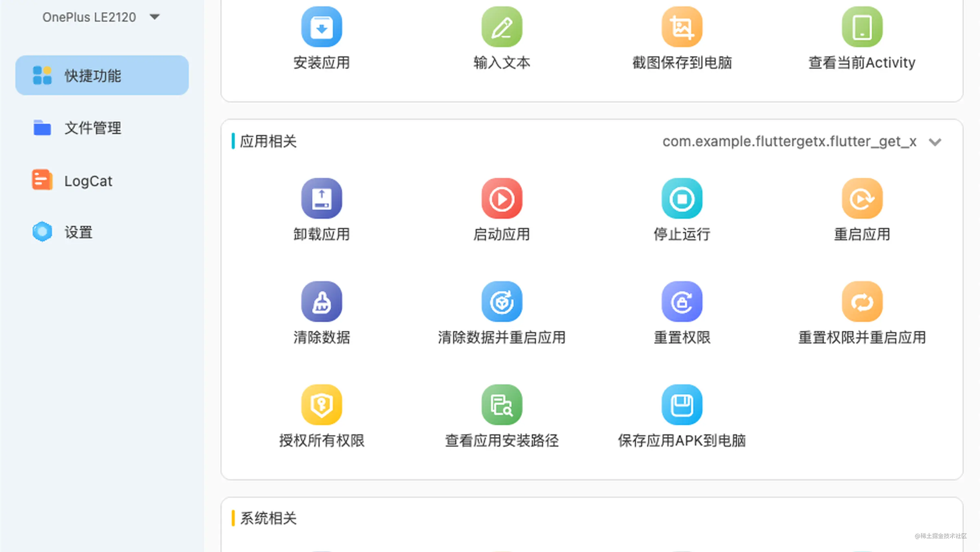Click the Install App (安装应用) icon
This screenshot has width=980, height=552.
tap(321, 27)
